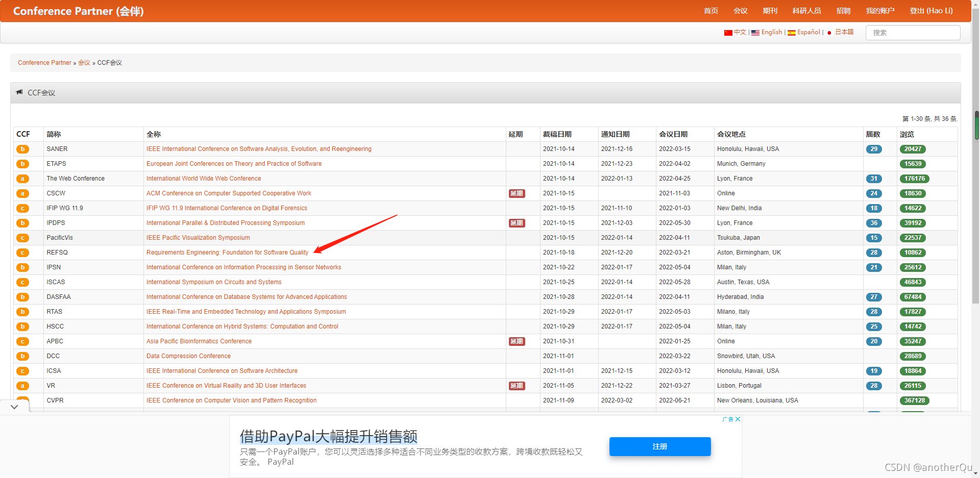Click the 通知日期 column header
The width and height of the screenshot is (980, 478).
(x=615, y=134)
